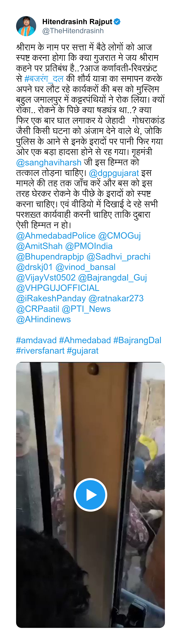Open Hitendrasinh Rajput's profile picture
181x644 pixels.
click(26, 26)
